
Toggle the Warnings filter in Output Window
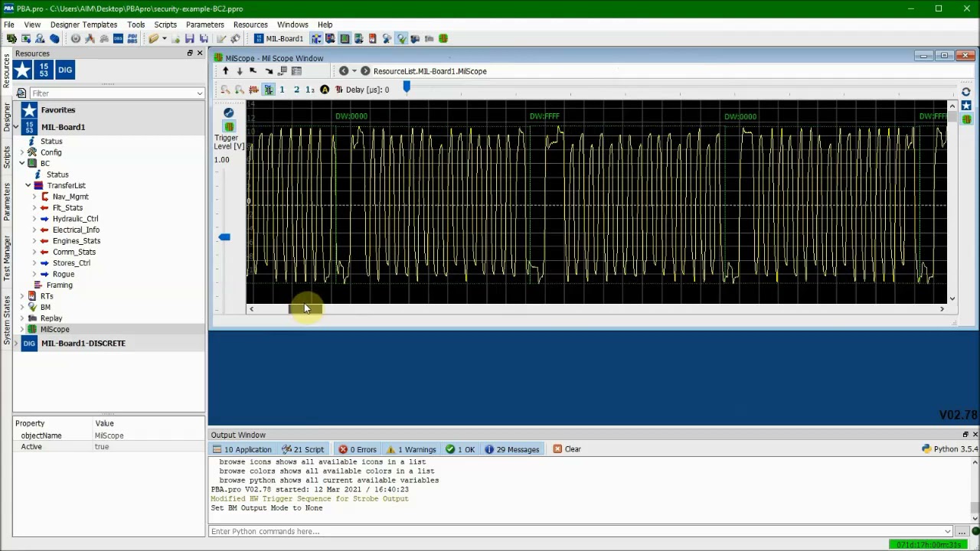click(412, 449)
